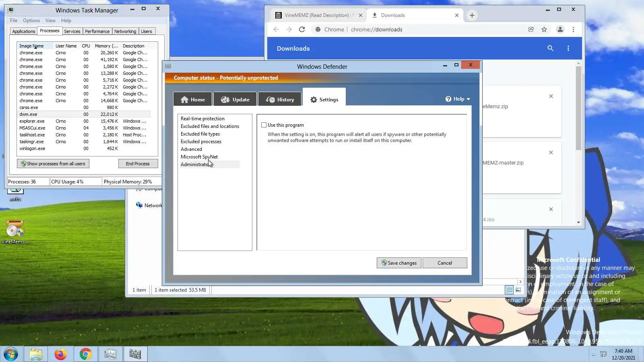Screen dimensions: 644x362
Task: Open VineMemz desktop icon
Action: click(15, 232)
